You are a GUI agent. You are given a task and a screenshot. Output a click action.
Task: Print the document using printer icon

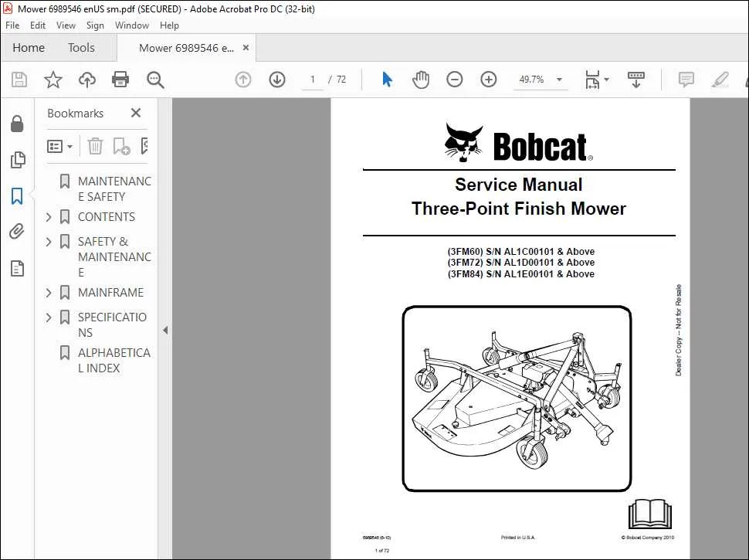(x=120, y=80)
